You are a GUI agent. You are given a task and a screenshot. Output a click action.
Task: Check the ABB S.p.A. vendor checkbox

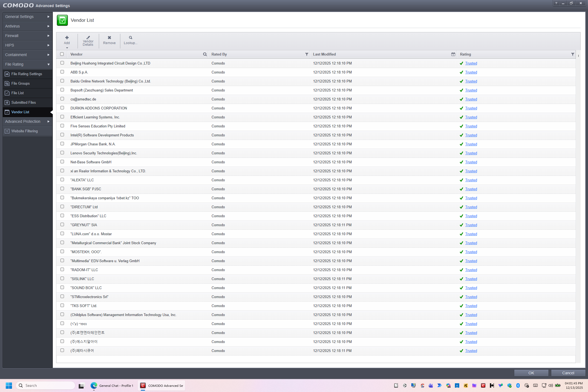pyautogui.click(x=62, y=72)
